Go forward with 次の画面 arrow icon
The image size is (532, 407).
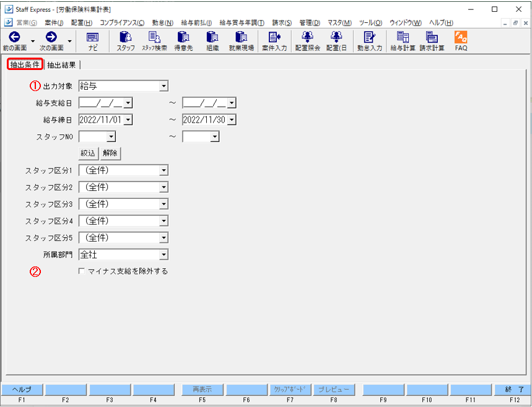coord(51,37)
